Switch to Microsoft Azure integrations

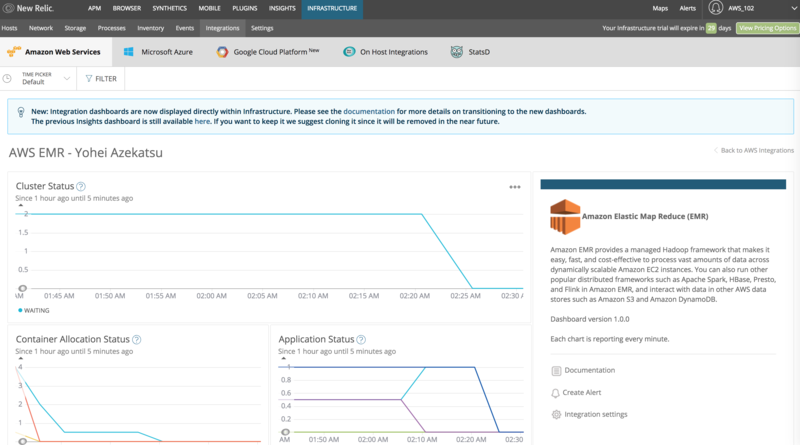158,52
